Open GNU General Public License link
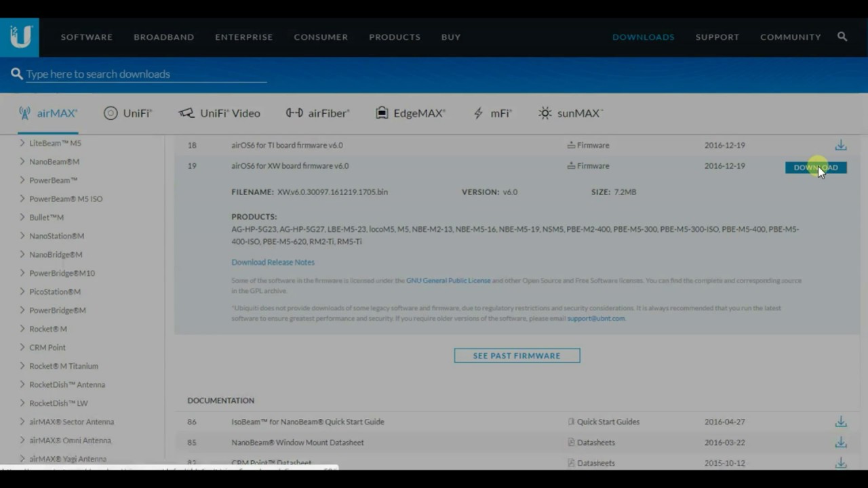The image size is (868, 488). pyautogui.click(x=448, y=280)
